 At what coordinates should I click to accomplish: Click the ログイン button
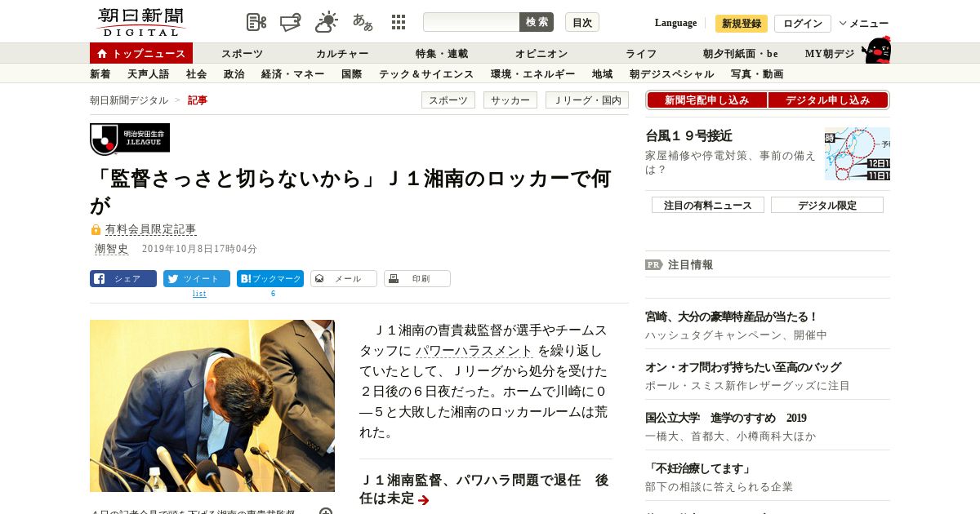click(803, 23)
